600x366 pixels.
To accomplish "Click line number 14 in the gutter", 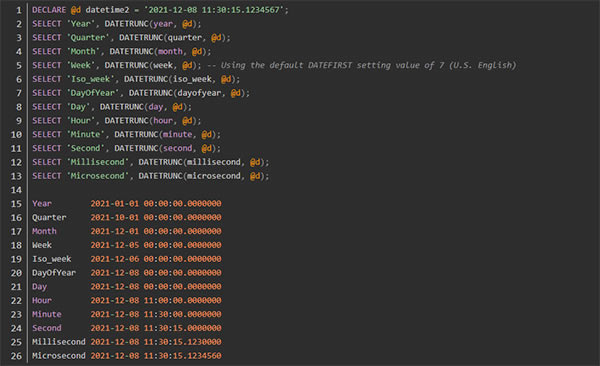I will 16,190.
